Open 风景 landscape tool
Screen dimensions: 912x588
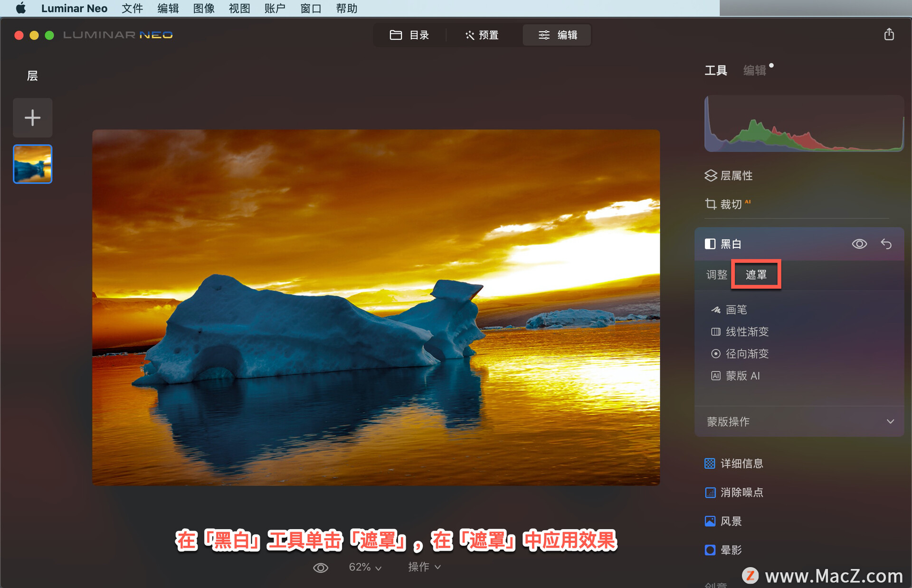(723, 522)
